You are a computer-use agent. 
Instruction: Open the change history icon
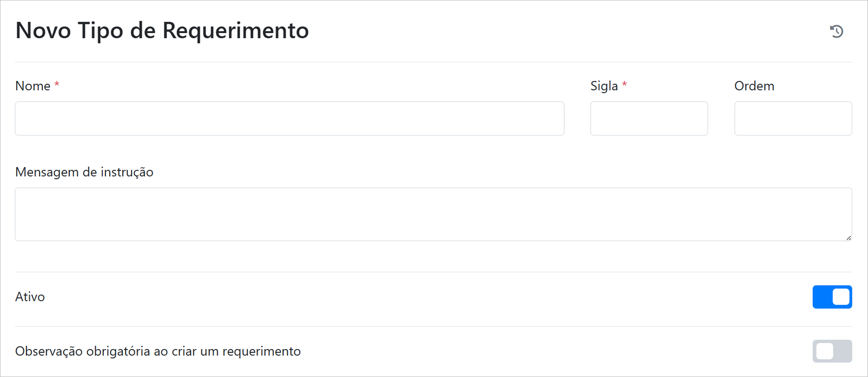[836, 31]
